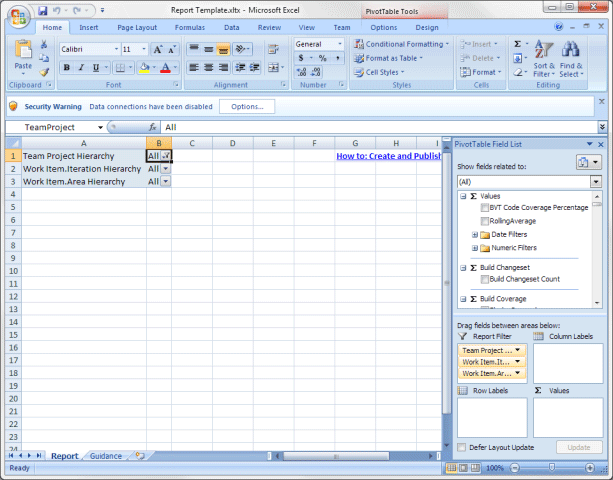Click the horizontal sheet scrollbar
This screenshot has height=480, width=613.
pos(336,456)
